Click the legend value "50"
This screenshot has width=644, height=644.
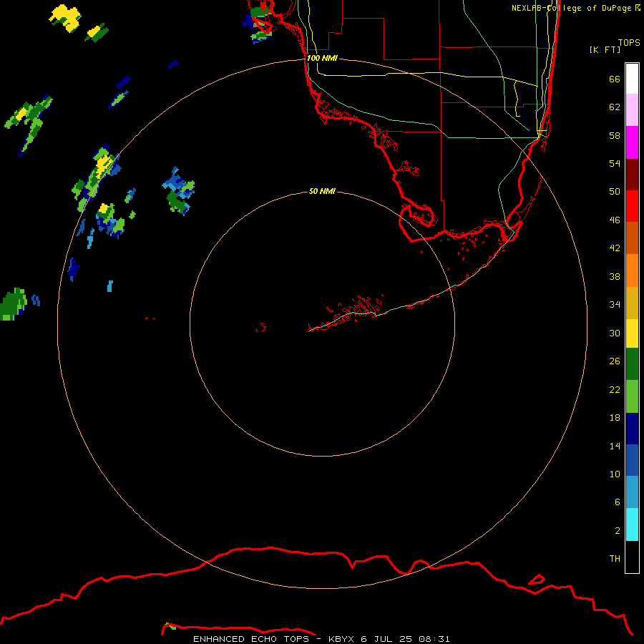click(x=615, y=192)
